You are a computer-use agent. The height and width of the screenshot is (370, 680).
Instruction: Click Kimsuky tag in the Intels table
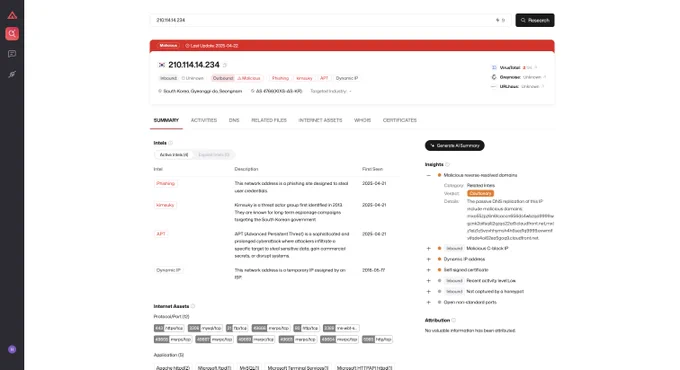(x=165, y=205)
